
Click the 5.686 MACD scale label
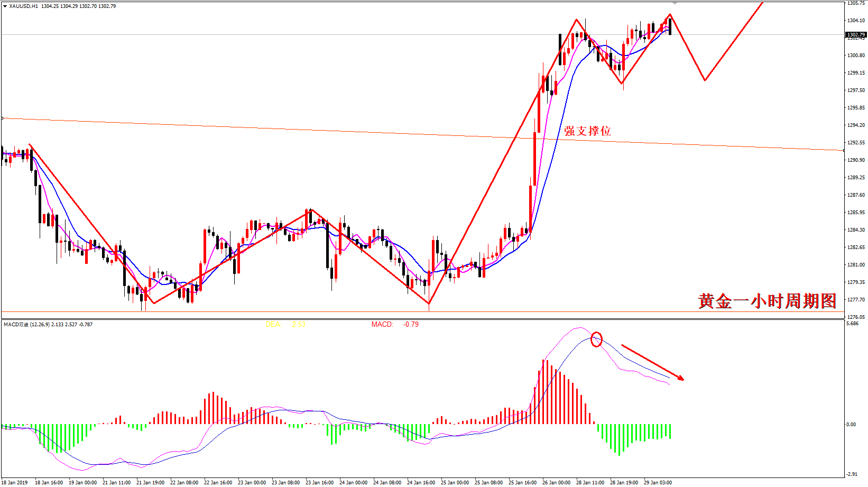point(853,324)
